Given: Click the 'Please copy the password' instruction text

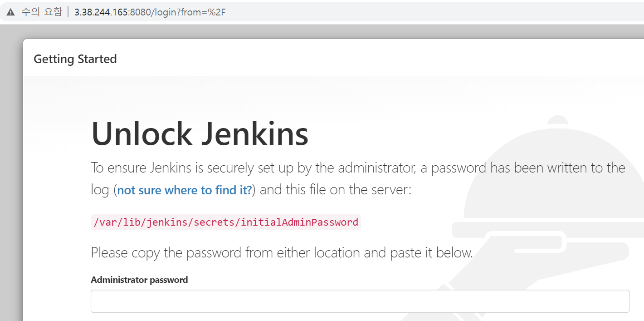Looking at the screenshot, I should click(282, 252).
